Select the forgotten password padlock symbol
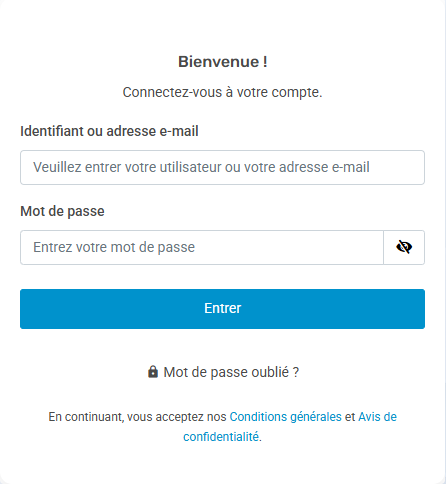 pos(153,372)
